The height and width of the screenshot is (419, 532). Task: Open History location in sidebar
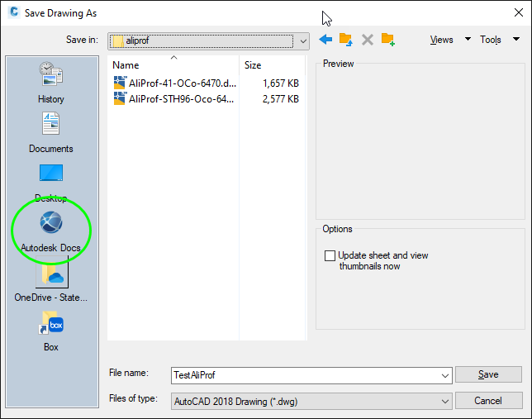[51, 83]
